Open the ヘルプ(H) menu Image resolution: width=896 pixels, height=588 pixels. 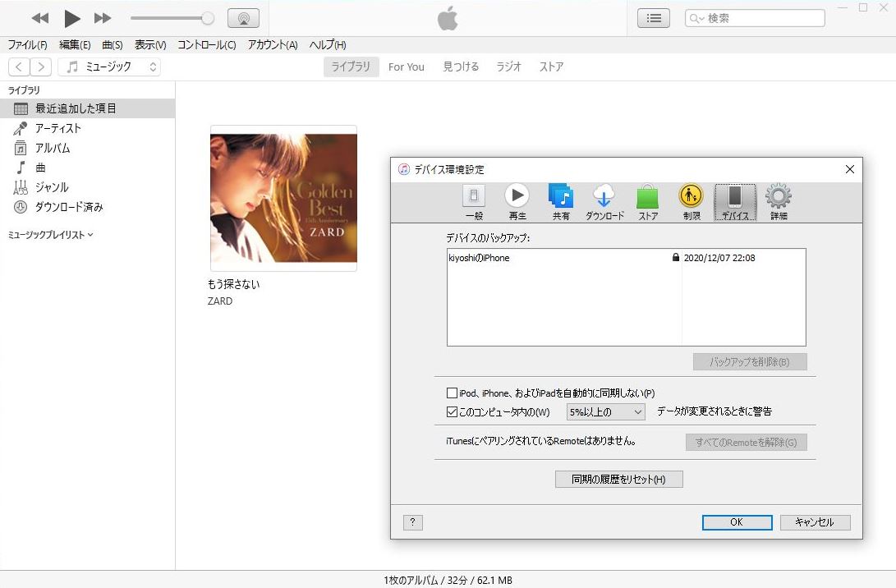328,44
